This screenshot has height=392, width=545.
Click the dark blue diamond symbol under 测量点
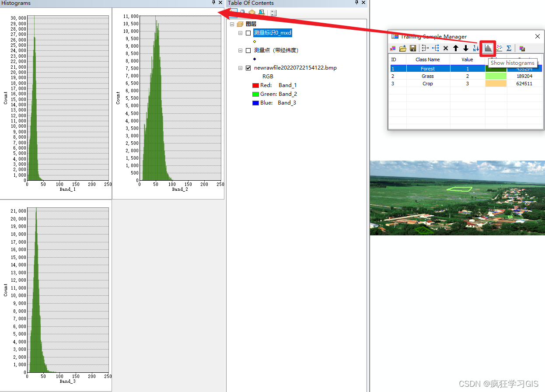[x=255, y=59]
